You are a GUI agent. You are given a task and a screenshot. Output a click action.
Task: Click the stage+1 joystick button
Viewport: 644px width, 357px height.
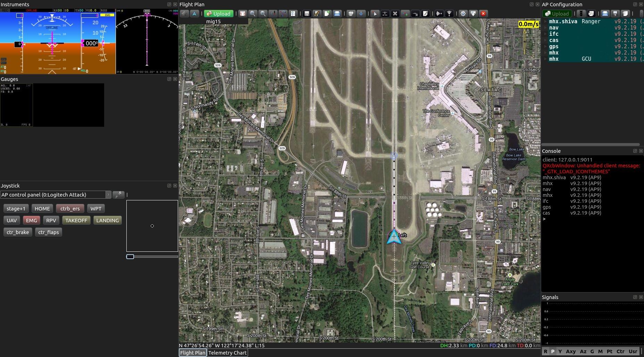16,209
